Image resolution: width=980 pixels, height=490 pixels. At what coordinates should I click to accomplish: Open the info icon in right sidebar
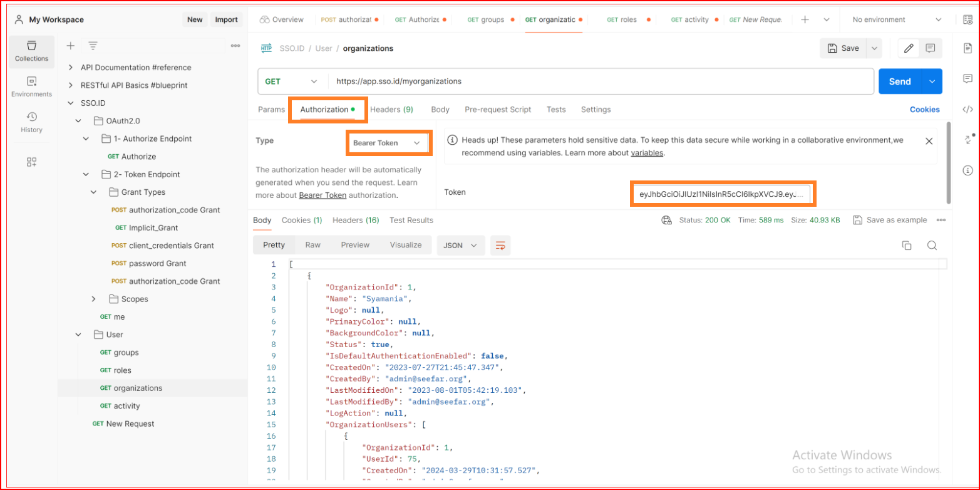tap(967, 170)
